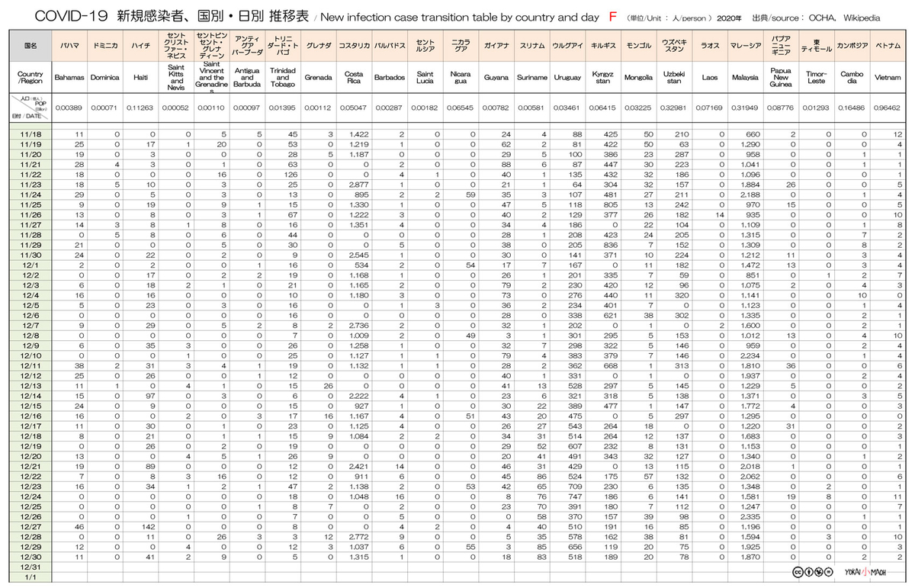Click Kyrgyzstan value 805 on 11/25
This screenshot has width=915, height=588.
[612, 204]
